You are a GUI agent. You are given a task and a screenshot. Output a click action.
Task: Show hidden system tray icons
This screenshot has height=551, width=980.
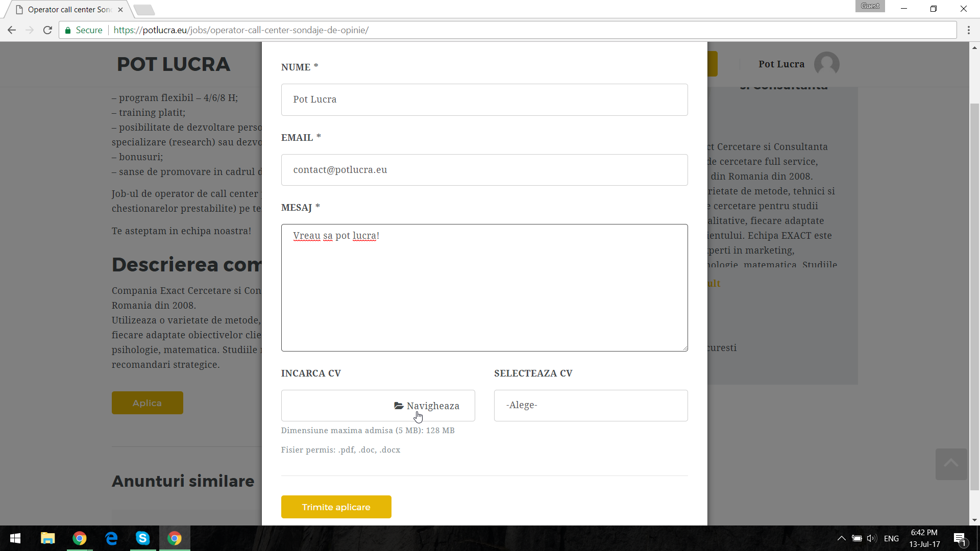[842, 538]
